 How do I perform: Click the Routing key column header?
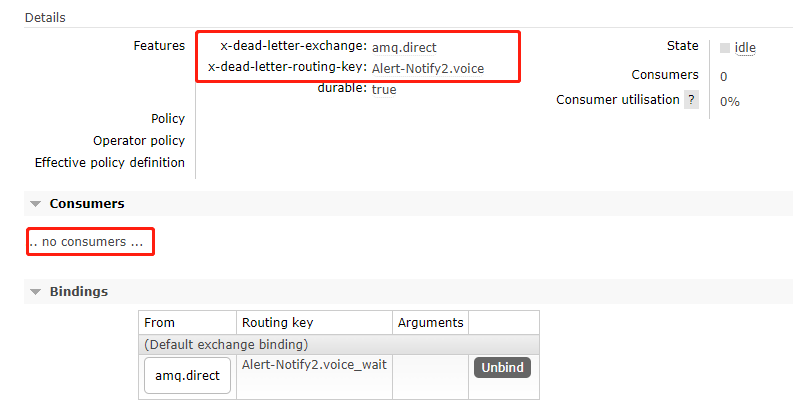coord(277,323)
